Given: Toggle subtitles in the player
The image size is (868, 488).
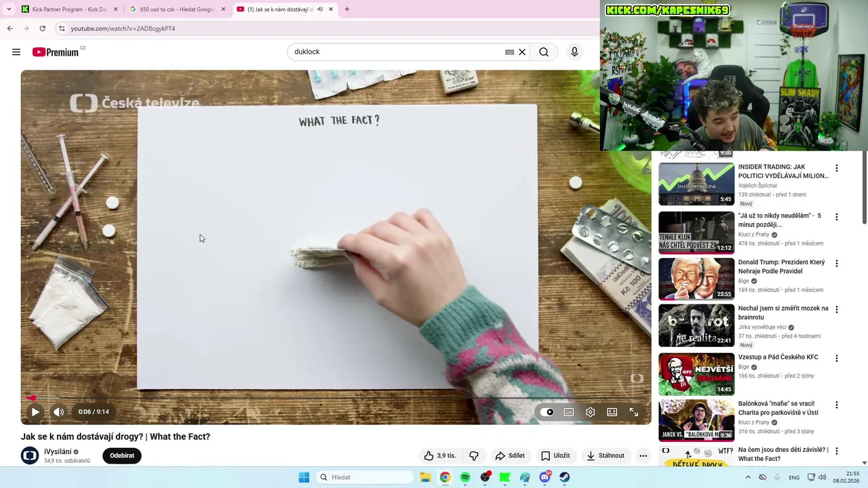Looking at the screenshot, I should point(569,412).
